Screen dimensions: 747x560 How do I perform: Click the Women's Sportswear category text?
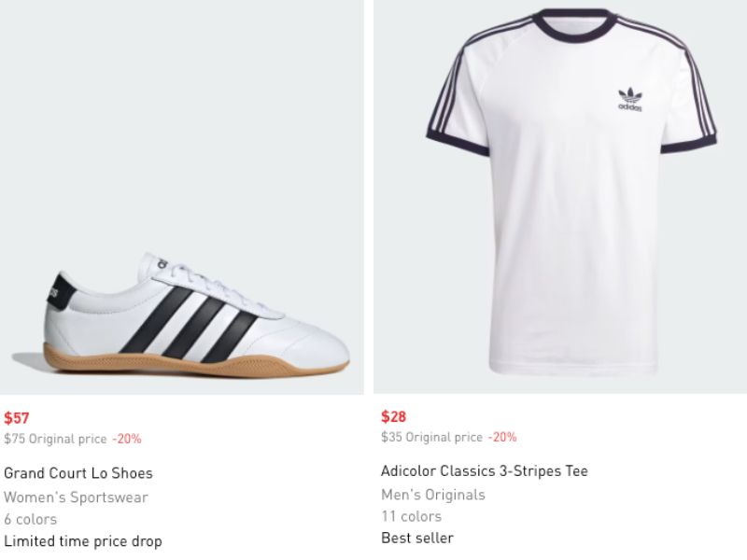pyautogui.click(x=76, y=497)
